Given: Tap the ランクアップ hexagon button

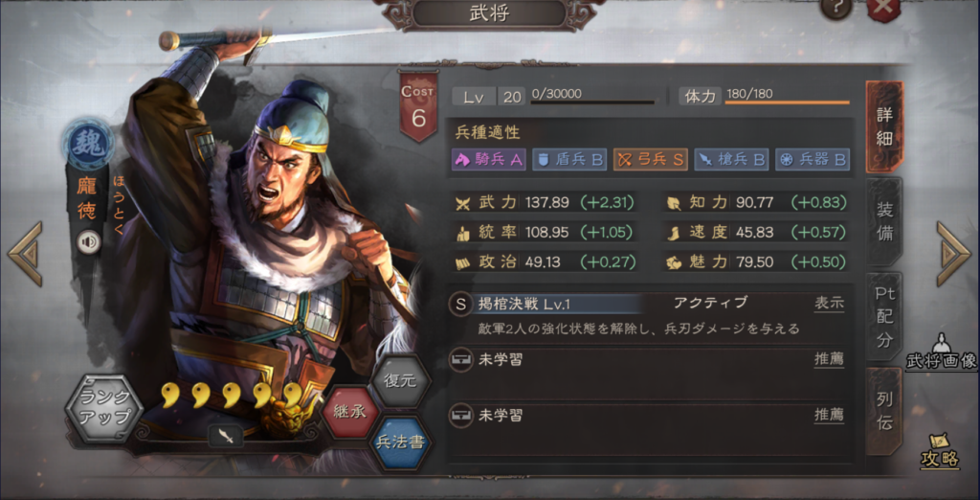Looking at the screenshot, I should tap(104, 407).
